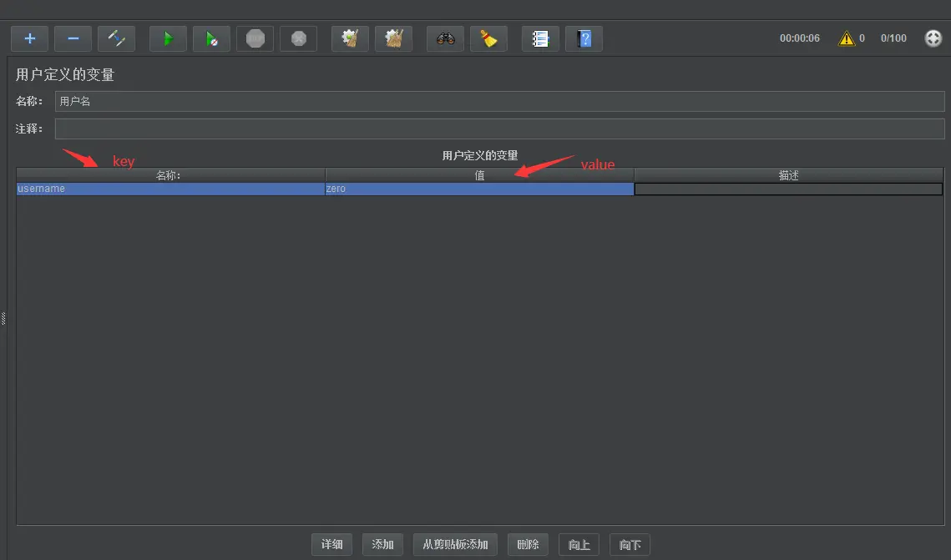
Task: Click the toggle enable/disable toolbar icon
Action: coord(117,38)
